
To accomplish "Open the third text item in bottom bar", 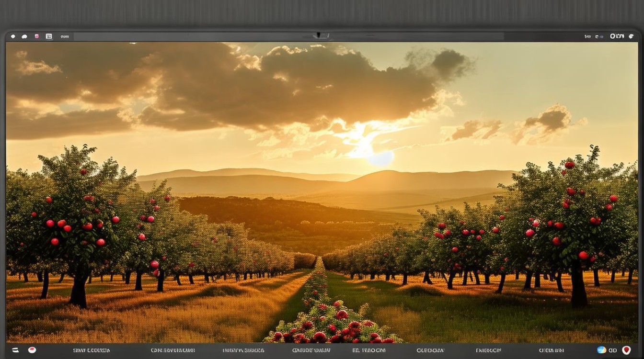I will tap(243, 350).
